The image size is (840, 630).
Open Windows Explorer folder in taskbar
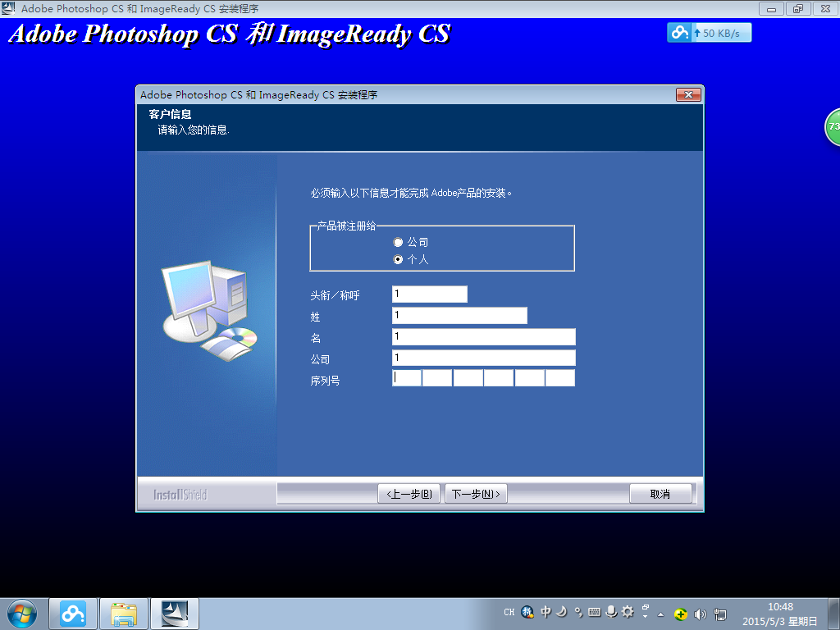(124, 614)
